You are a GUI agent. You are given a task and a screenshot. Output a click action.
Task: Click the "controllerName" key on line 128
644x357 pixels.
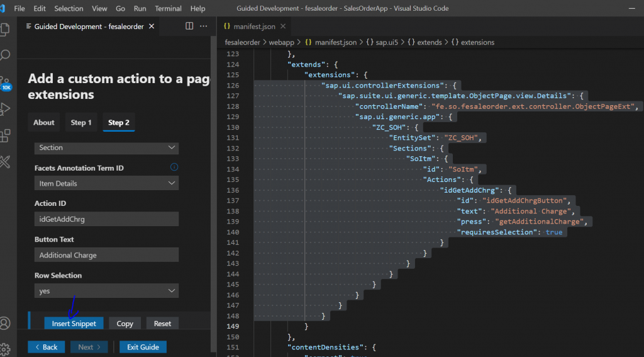click(390, 106)
